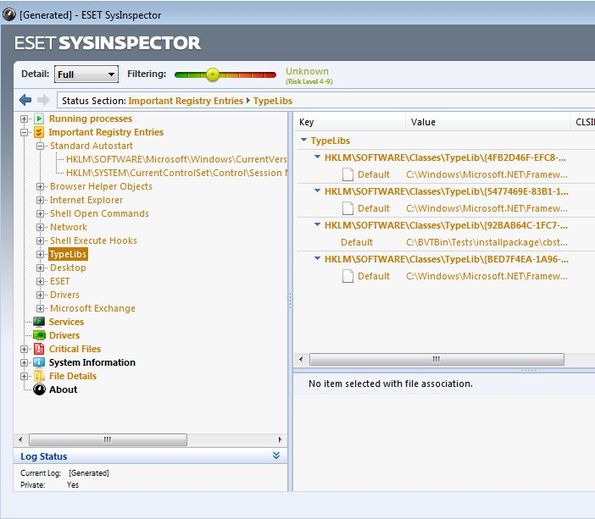Sort by the Key column header
595x519 pixels.
click(350, 122)
